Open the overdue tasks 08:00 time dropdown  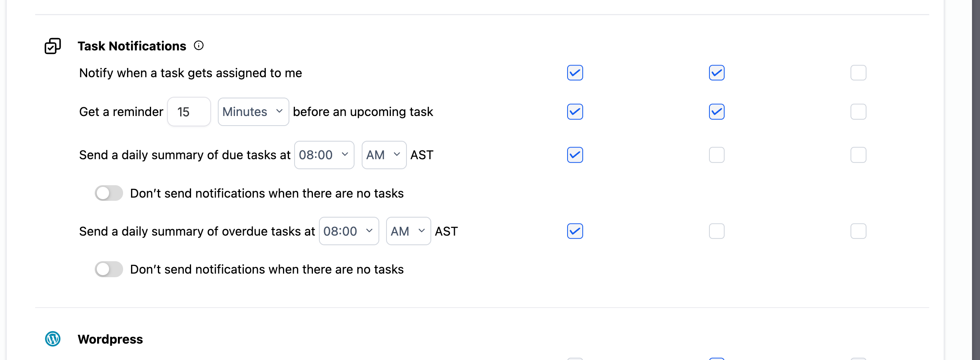point(349,231)
